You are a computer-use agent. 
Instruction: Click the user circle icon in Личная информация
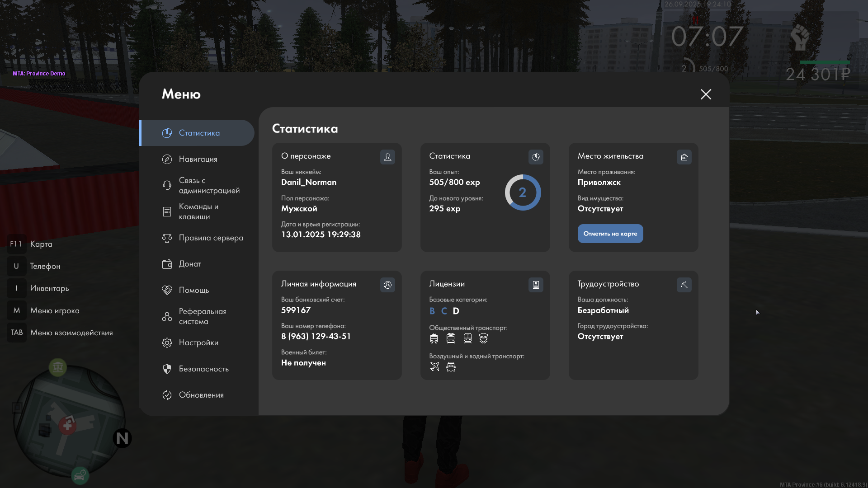(x=387, y=285)
